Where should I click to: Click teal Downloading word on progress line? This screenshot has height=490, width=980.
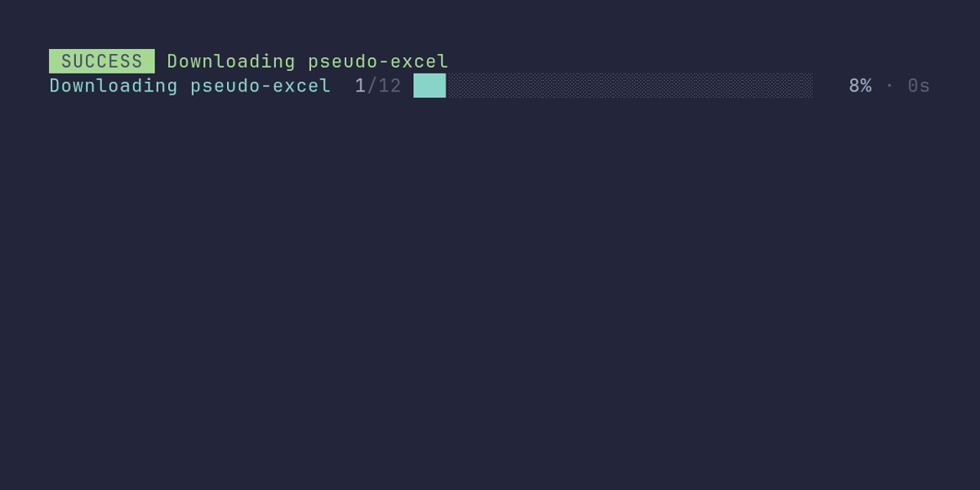(114, 86)
